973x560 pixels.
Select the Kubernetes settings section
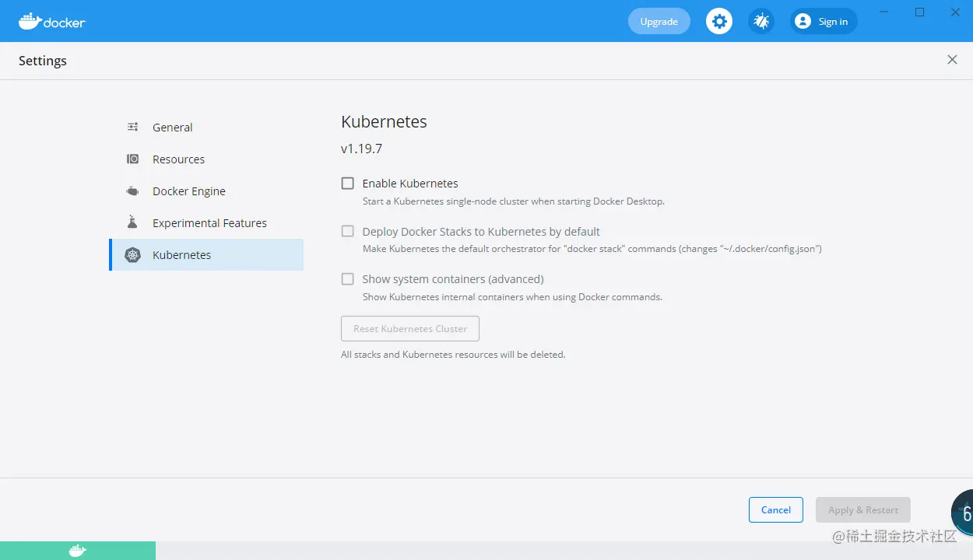point(206,254)
